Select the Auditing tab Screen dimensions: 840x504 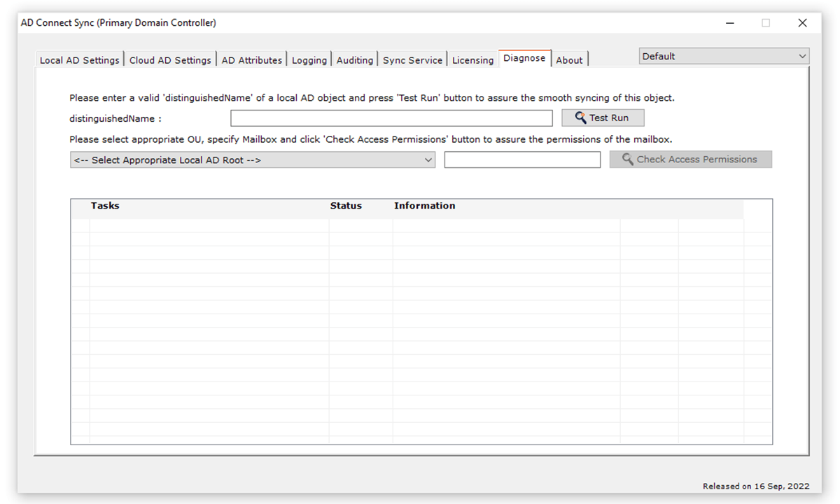coord(355,59)
